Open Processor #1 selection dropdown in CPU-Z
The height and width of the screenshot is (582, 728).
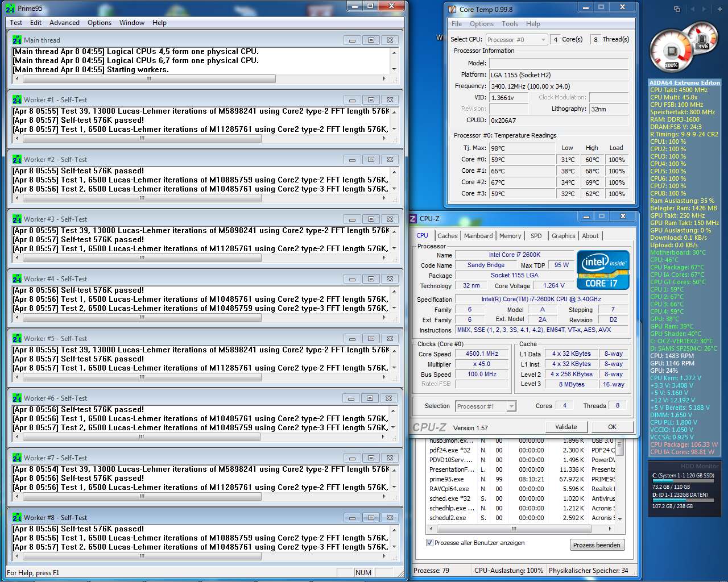tap(486, 406)
